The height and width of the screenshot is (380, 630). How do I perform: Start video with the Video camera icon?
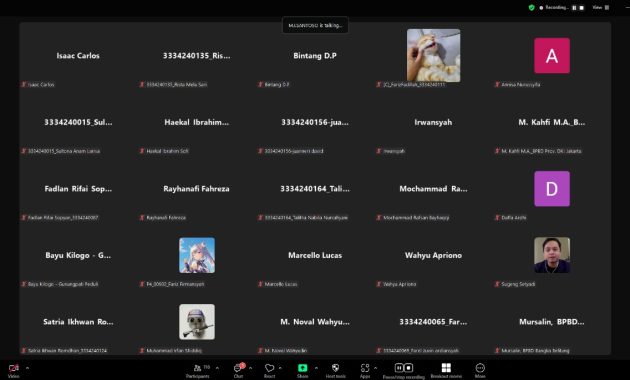pos(14,368)
